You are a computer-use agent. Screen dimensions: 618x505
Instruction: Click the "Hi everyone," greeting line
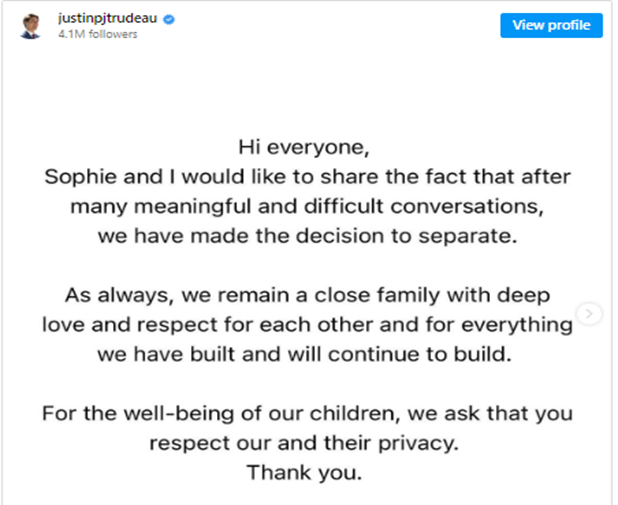click(x=304, y=147)
